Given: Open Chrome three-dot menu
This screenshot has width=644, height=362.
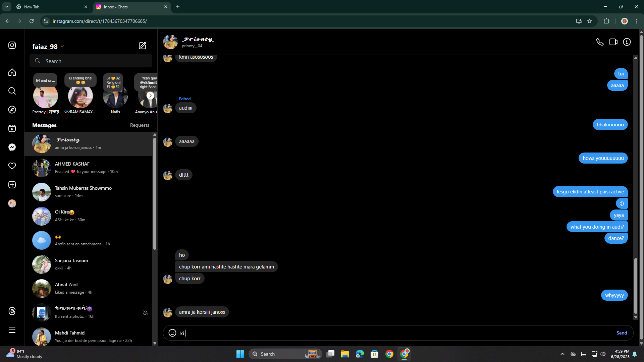Looking at the screenshot, I should click(637, 21).
